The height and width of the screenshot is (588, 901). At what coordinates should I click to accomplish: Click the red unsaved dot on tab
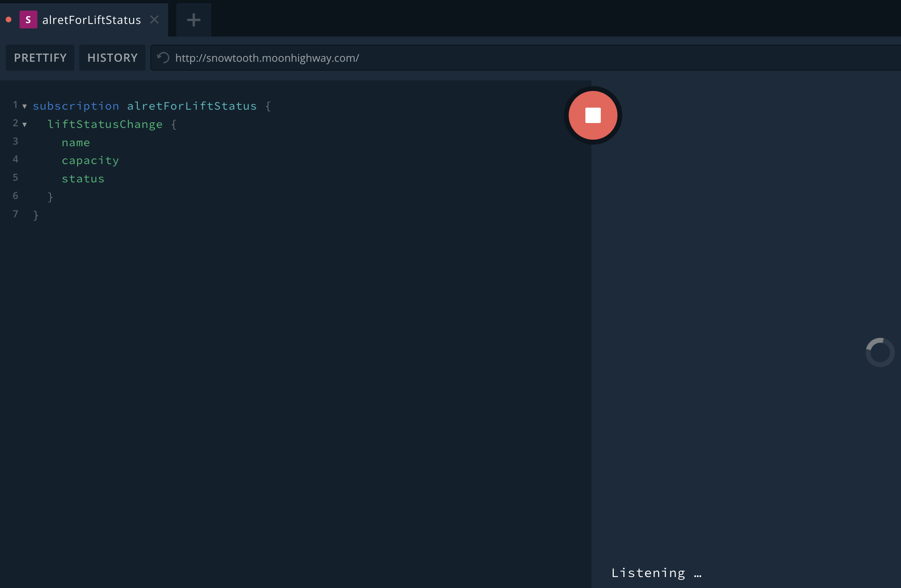9,19
